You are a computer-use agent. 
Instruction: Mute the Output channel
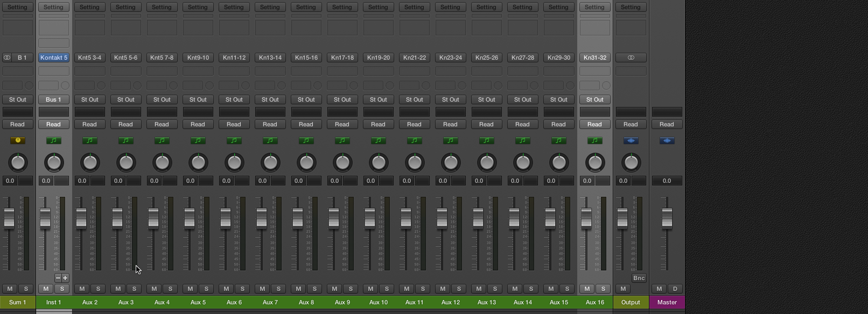[623, 289]
